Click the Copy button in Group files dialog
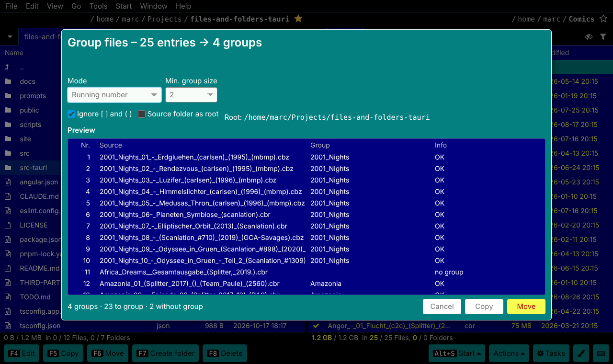 [x=484, y=307]
